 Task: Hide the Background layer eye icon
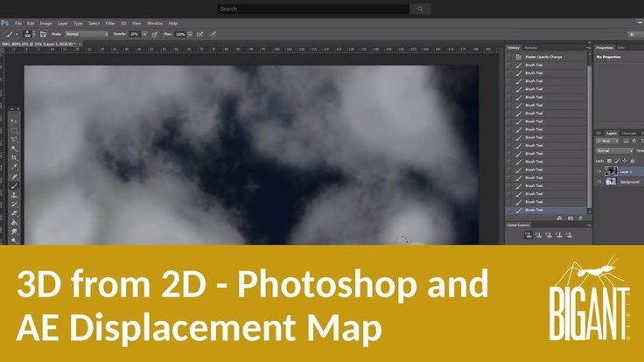(598, 181)
